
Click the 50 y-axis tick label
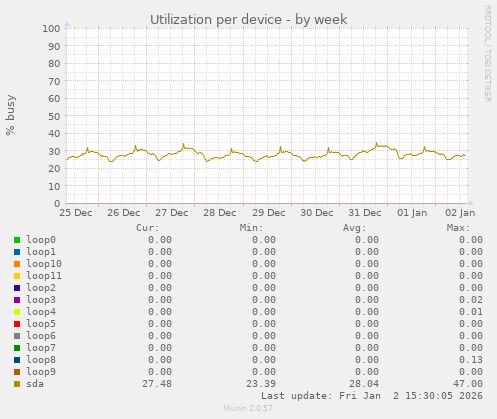point(54,116)
